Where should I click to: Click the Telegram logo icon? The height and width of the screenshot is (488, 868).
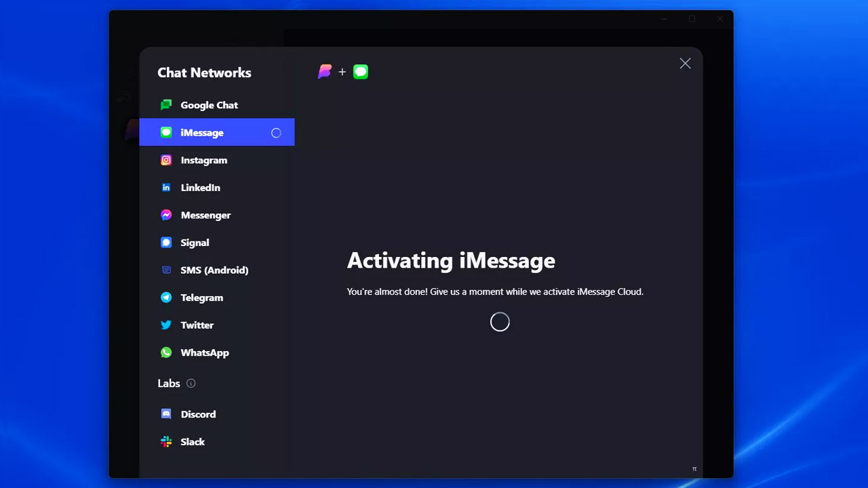166,298
